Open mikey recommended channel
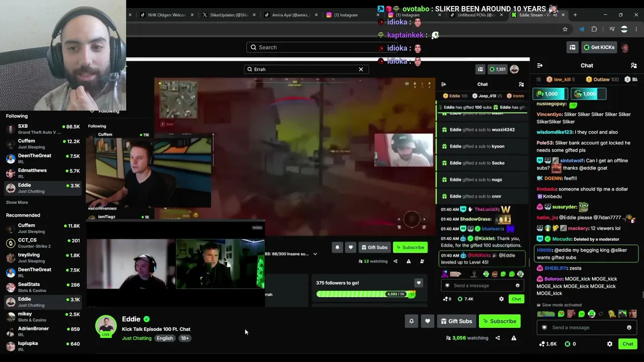Viewport: 644px width, 362px height. coord(43,317)
